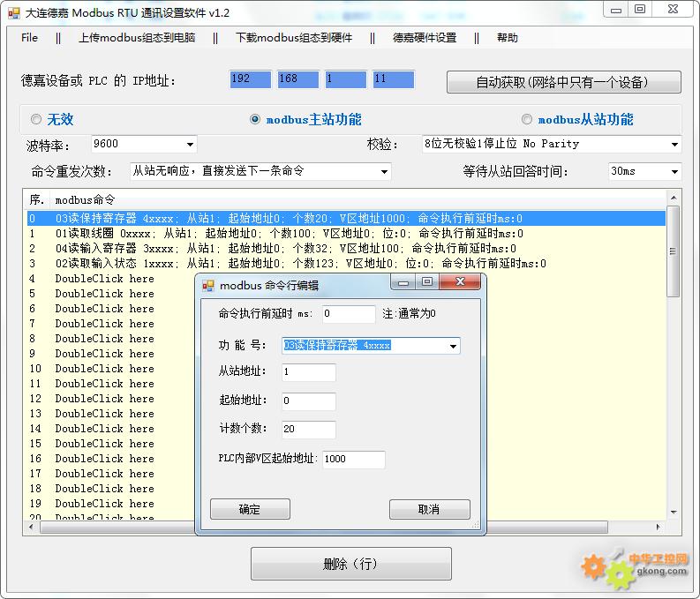Click the 从站地址 input field
The width and height of the screenshot is (700, 599).
[308, 372]
